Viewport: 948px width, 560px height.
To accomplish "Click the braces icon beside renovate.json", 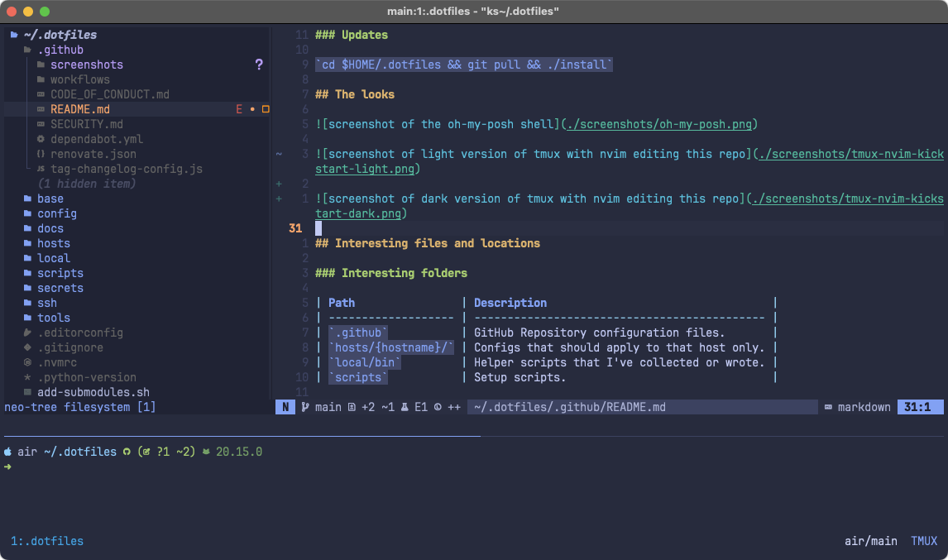I will [x=40, y=154].
